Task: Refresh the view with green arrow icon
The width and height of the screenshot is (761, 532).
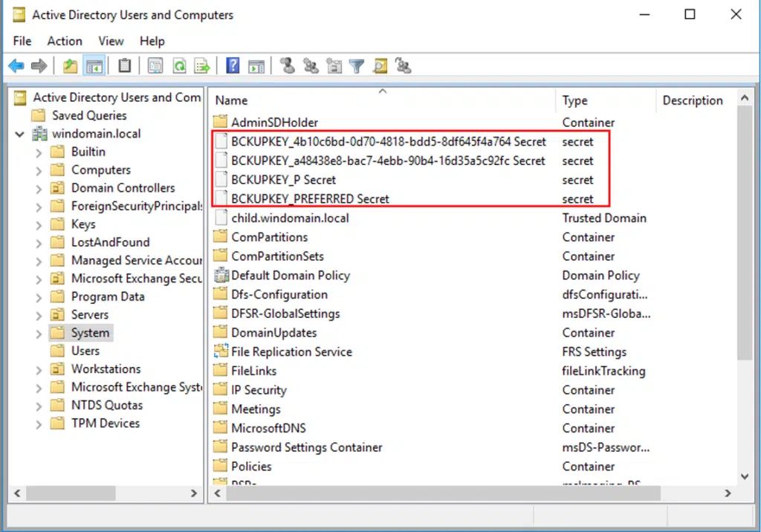Action: (180, 65)
